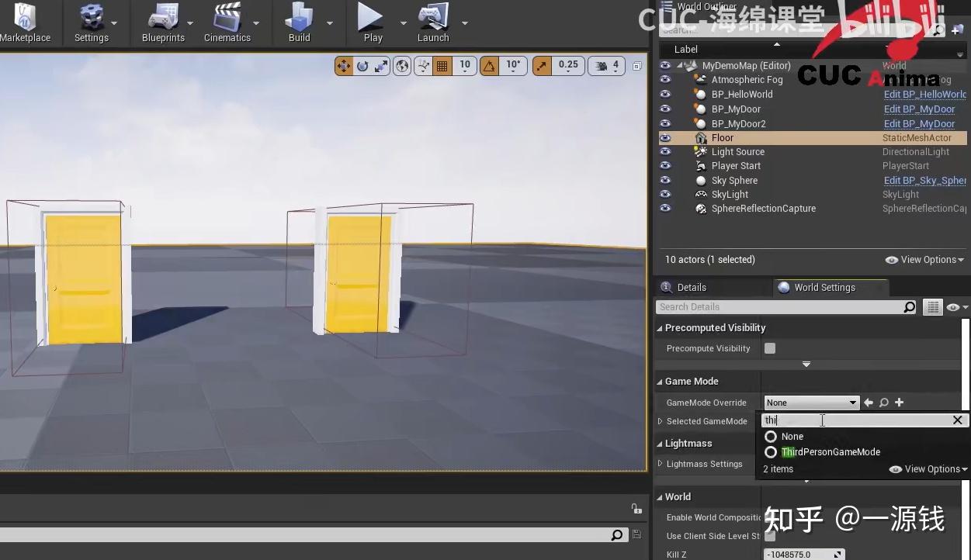Open Edit BP_MyDoor link for BP_MyDoor2
Screen dimensions: 971x560
point(920,124)
